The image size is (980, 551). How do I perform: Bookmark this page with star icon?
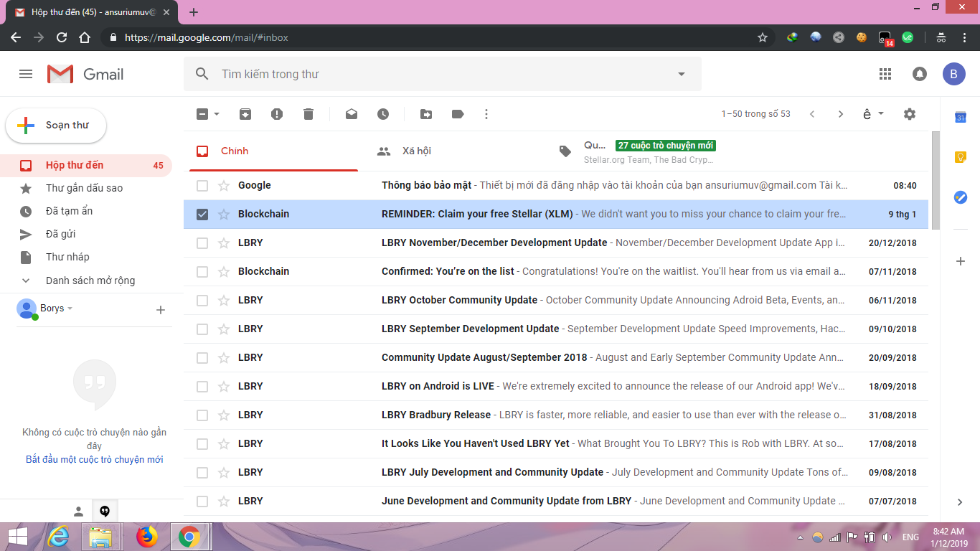[763, 37]
